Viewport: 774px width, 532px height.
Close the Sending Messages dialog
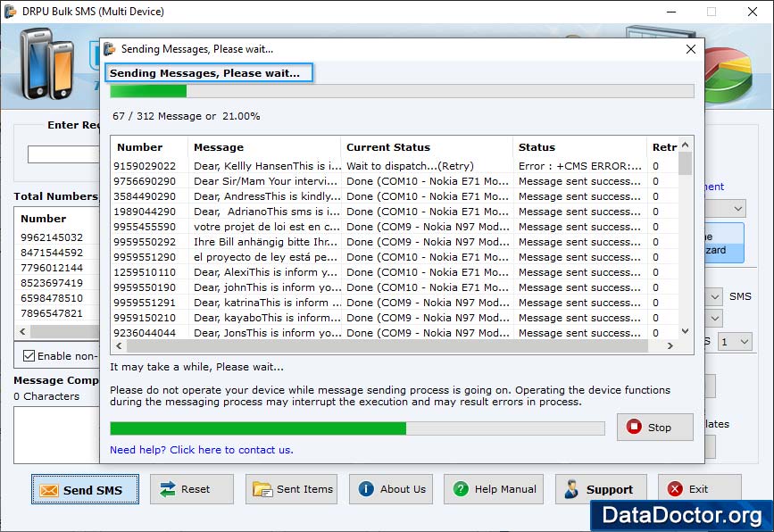coord(691,49)
